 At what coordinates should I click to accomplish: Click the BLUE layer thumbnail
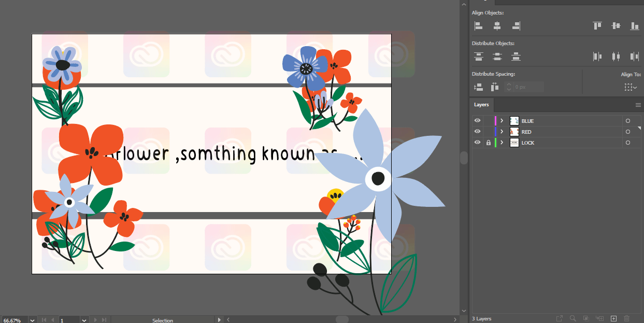point(514,121)
